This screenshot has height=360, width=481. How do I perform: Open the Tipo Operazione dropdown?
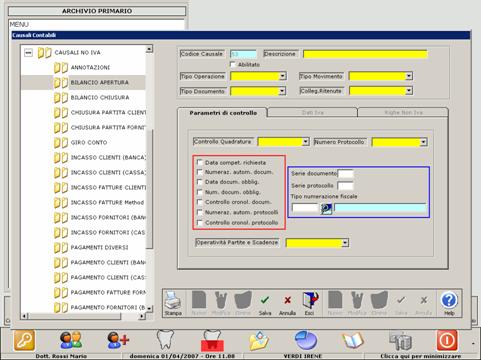(282, 76)
